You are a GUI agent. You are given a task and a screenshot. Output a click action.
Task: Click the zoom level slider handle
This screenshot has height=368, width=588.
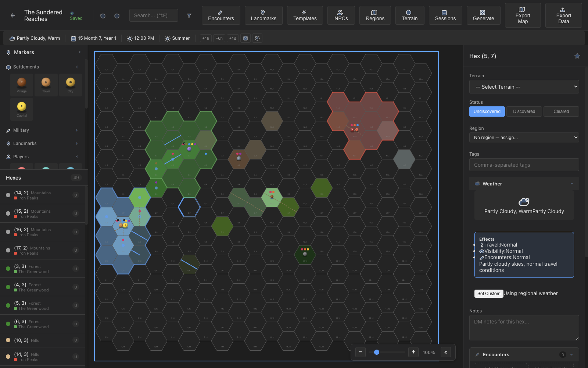coord(377,352)
